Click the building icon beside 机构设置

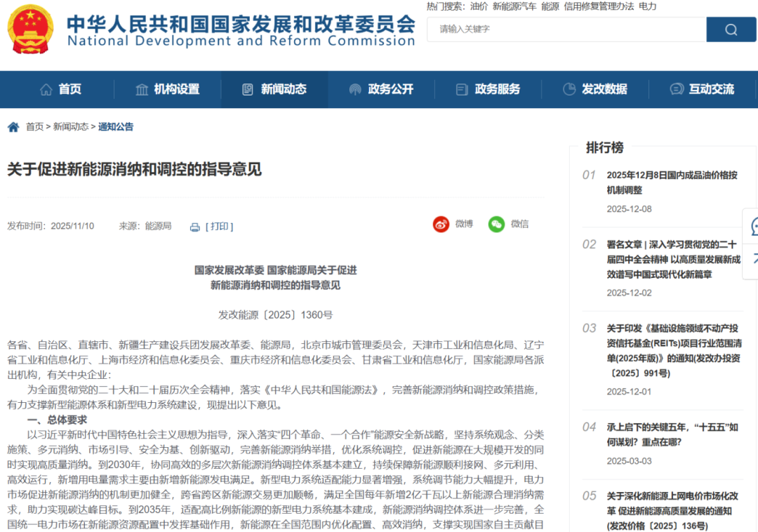pos(142,89)
